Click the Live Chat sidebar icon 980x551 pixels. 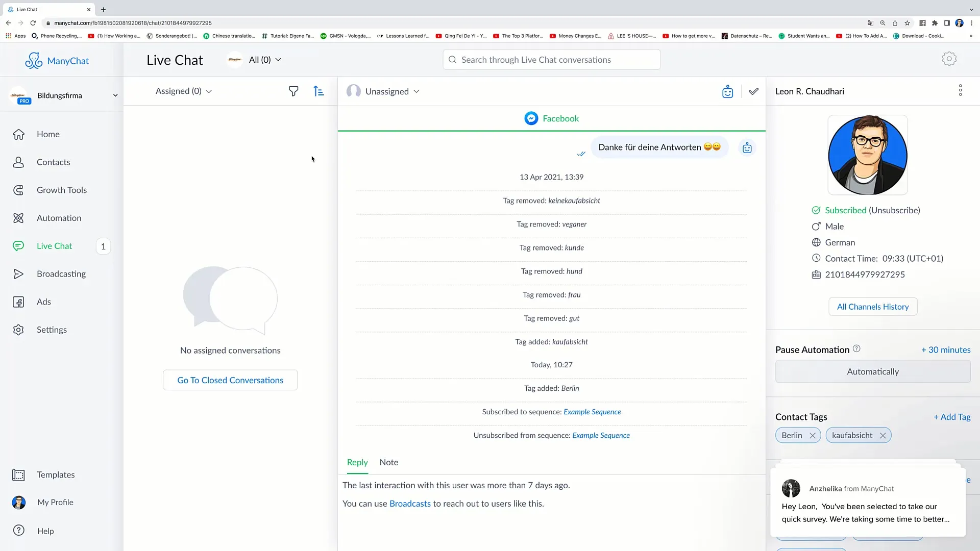click(17, 245)
